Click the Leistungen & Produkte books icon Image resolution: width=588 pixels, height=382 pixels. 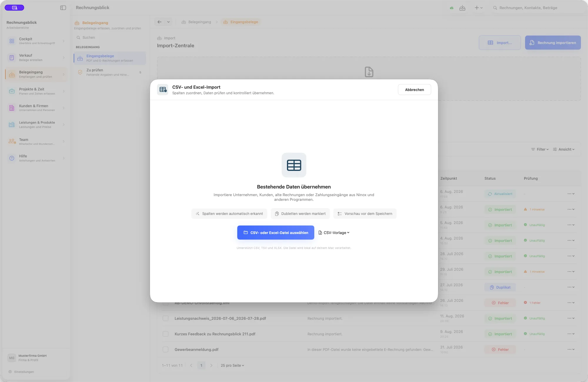12,125
